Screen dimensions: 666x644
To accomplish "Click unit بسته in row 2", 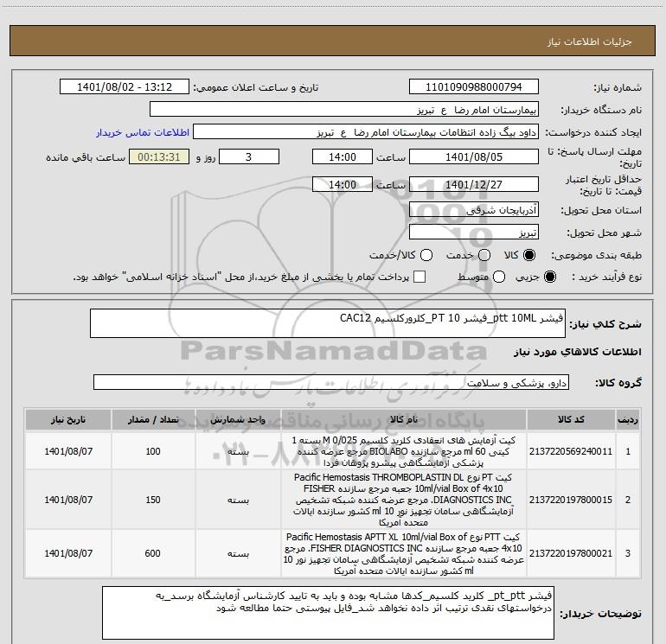I will click(x=238, y=500).
